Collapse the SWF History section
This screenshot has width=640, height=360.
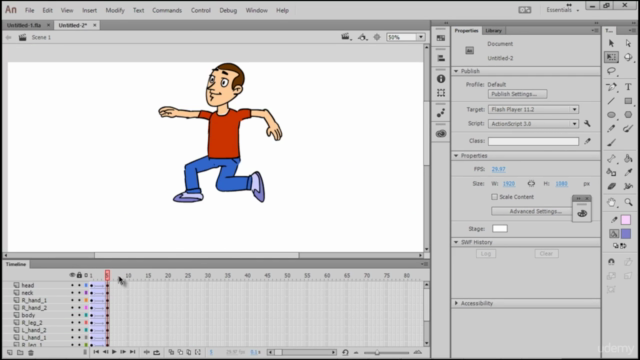[x=456, y=242]
